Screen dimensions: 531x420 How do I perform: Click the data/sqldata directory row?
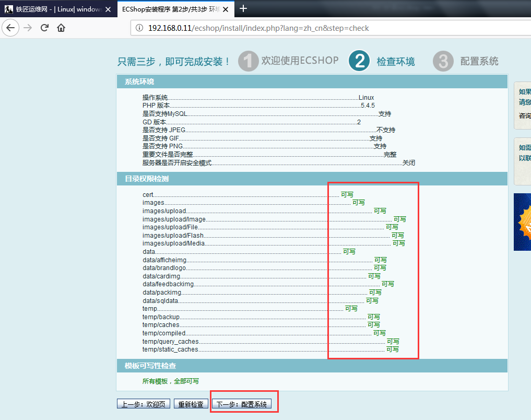[x=261, y=300]
